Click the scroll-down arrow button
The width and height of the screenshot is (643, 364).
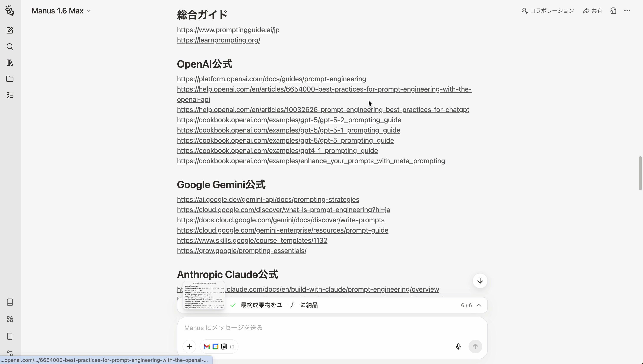480,281
